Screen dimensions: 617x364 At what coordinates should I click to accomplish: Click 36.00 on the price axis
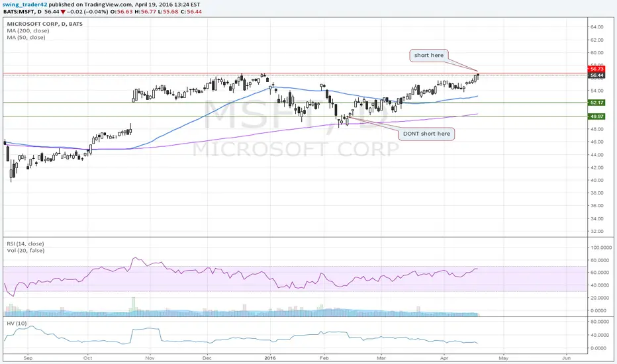coord(597,206)
